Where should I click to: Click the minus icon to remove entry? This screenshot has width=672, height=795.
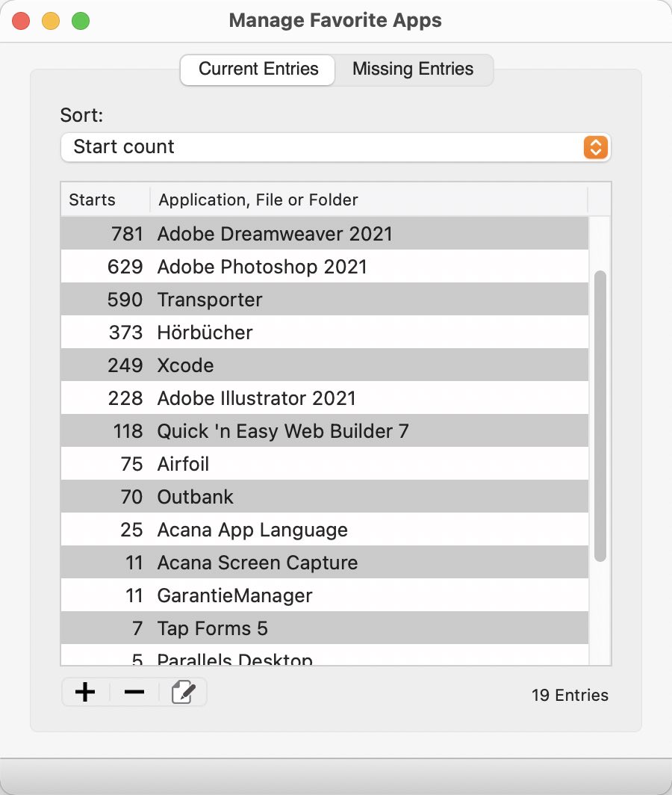[134, 692]
